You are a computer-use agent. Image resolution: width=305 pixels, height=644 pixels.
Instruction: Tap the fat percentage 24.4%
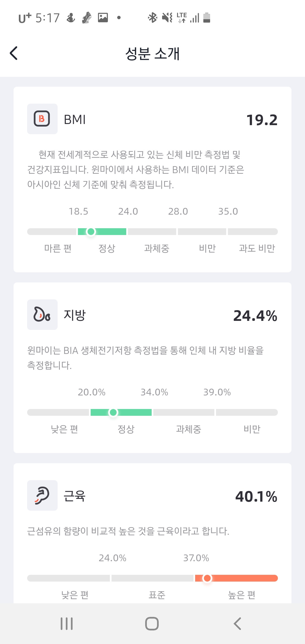pos(255,316)
